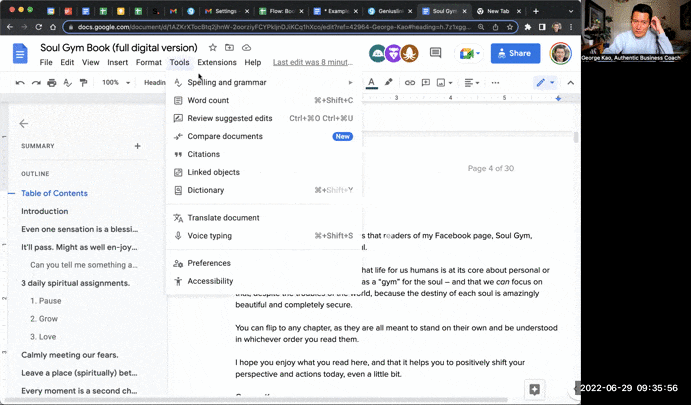Expand the Spelling and grammar submenu
This screenshot has height=405, width=691.
point(264,82)
